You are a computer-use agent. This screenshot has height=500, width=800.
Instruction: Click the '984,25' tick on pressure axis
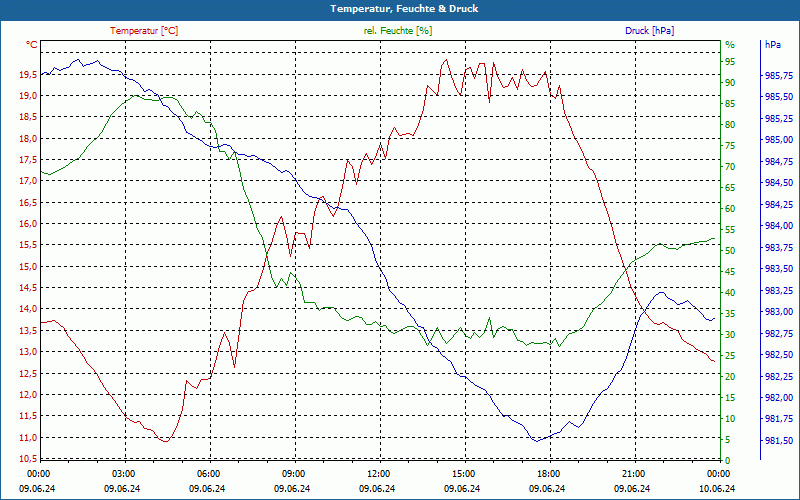click(779, 205)
